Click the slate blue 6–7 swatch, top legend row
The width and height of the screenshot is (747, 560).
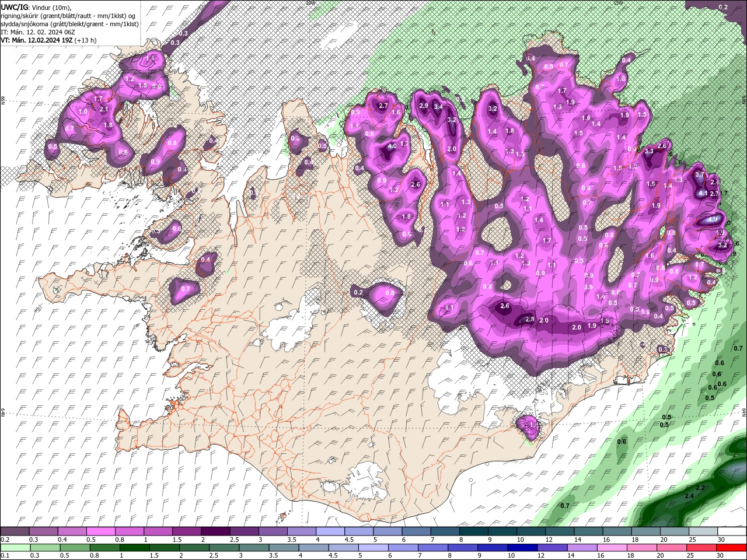tap(416, 532)
